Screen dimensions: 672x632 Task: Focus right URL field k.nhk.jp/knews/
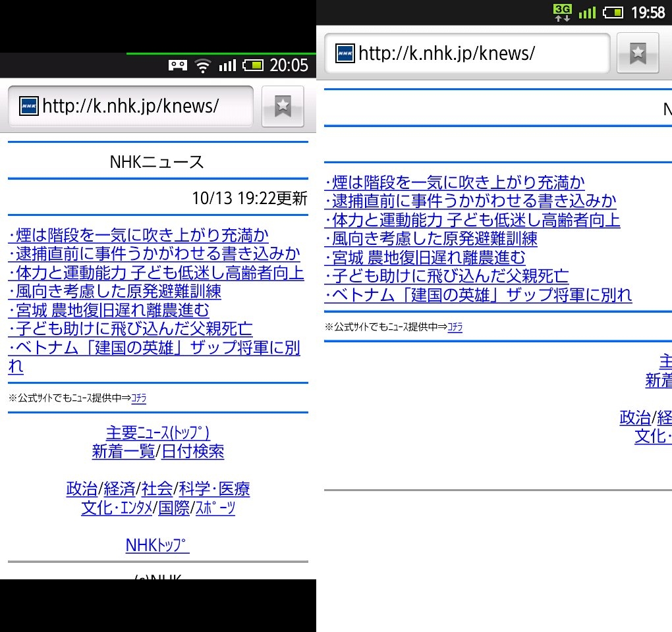point(467,53)
